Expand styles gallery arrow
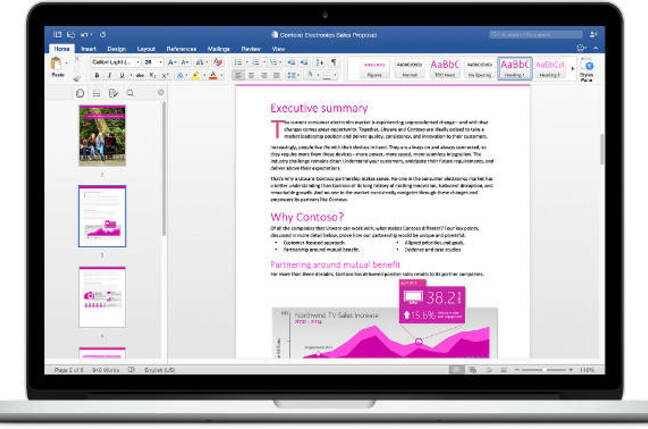Viewport: 648px width, 429px height. pyautogui.click(x=573, y=69)
